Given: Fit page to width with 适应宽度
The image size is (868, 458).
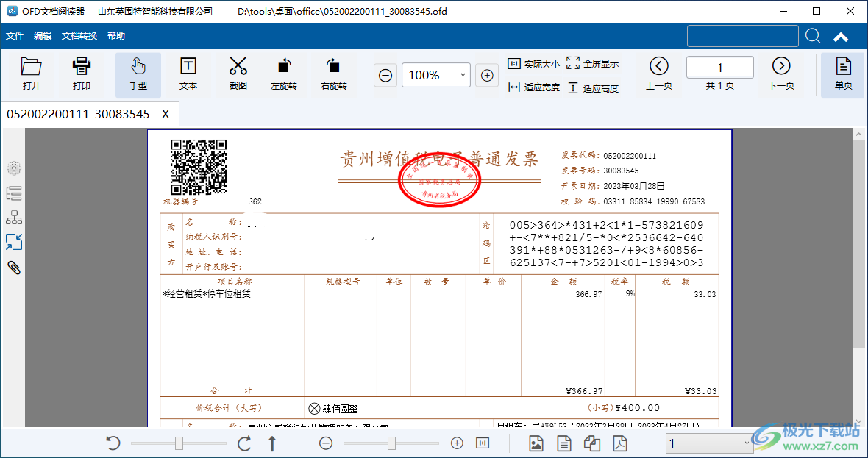Looking at the screenshot, I should (x=533, y=87).
